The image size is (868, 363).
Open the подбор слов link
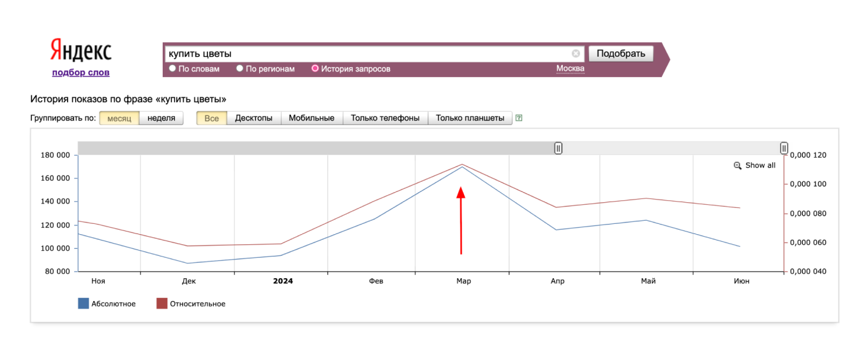(80, 73)
